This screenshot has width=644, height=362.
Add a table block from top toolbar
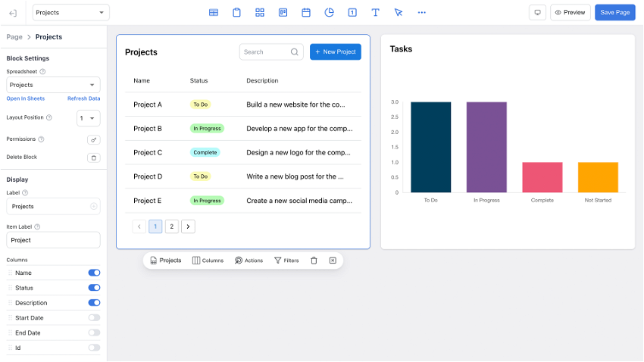pos(214,13)
